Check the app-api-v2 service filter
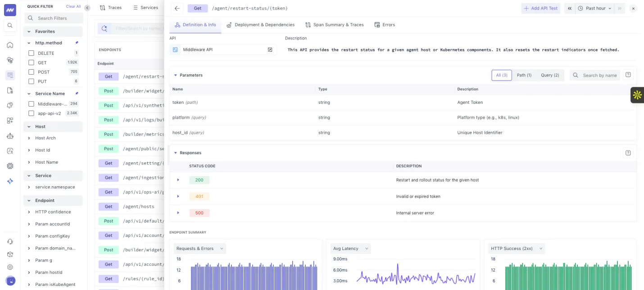This screenshot has width=644, height=290. (x=31, y=113)
